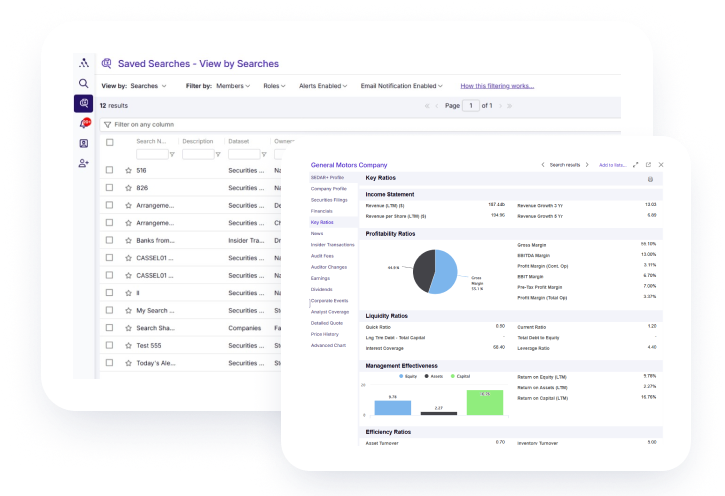Click the Capital legend swatch

453,376
